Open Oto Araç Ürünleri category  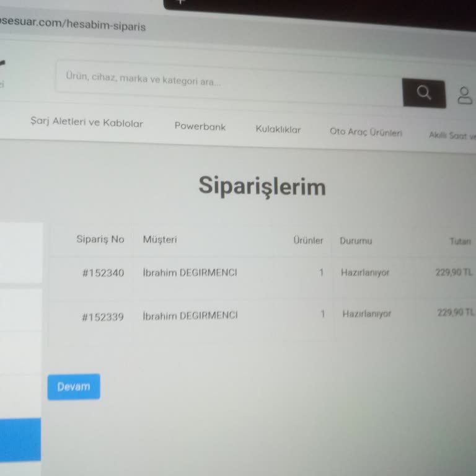(x=366, y=132)
